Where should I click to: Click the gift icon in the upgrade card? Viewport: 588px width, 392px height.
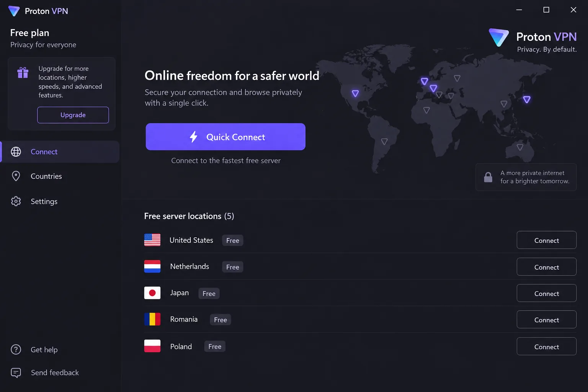[x=23, y=72]
